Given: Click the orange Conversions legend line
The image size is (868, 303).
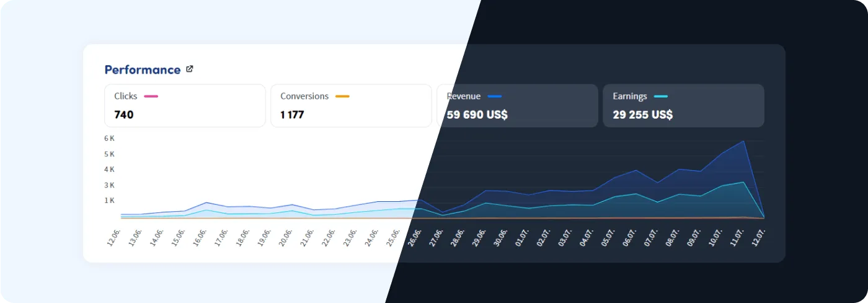Looking at the screenshot, I should [342, 96].
